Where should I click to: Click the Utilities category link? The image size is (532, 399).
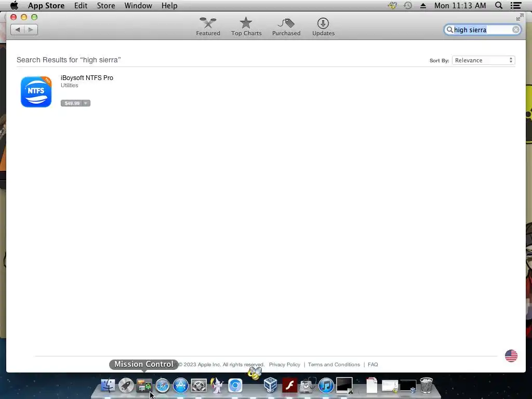point(69,86)
